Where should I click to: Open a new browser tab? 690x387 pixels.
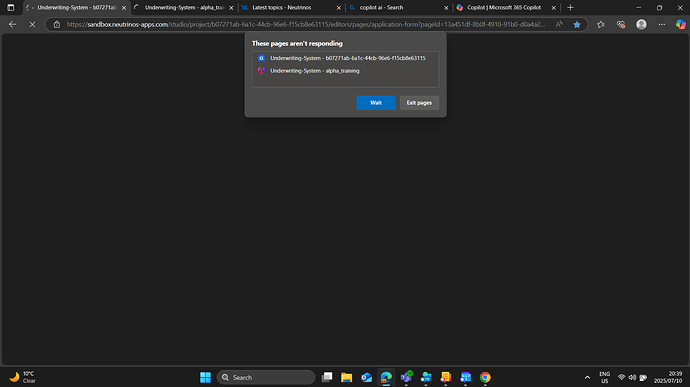pos(570,7)
